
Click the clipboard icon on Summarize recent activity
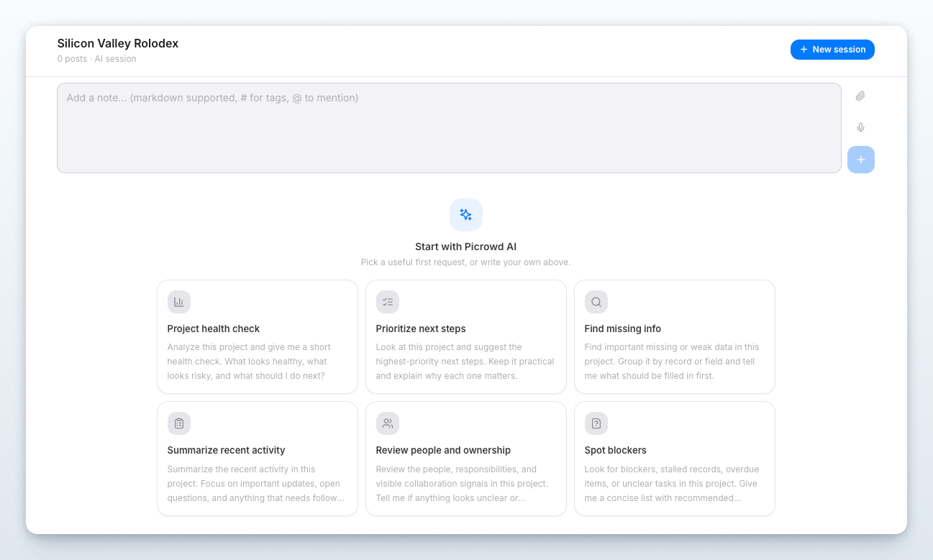[x=179, y=423]
